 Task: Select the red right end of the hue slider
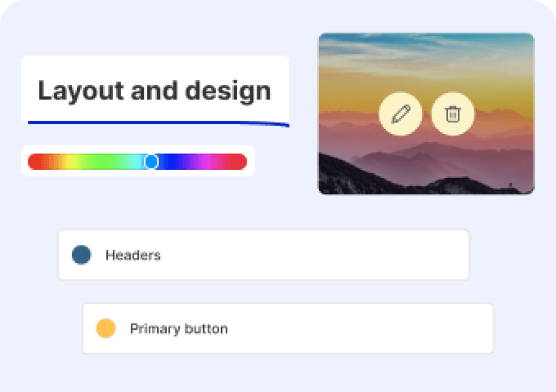(x=238, y=162)
